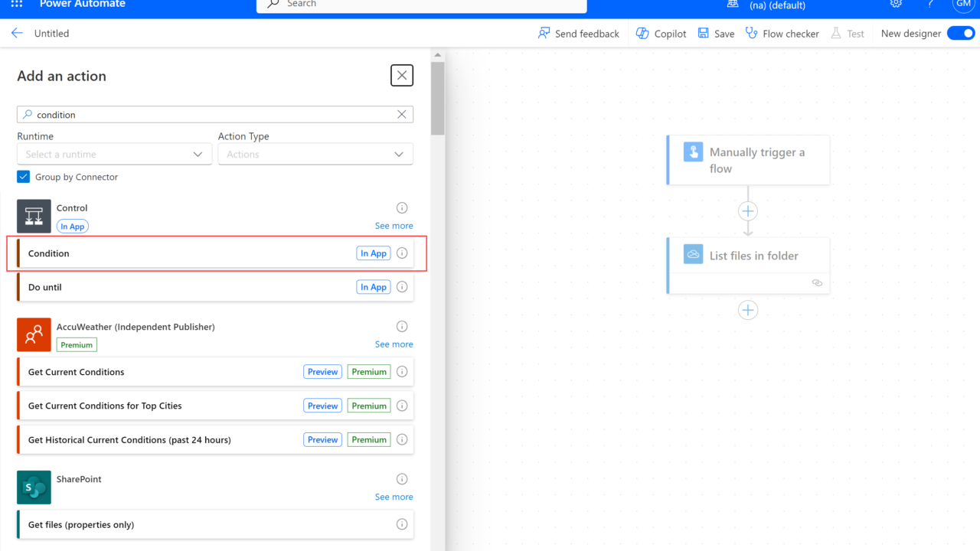
Task: Open the app launcher waffle icon
Action: click(x=17, y=4)
